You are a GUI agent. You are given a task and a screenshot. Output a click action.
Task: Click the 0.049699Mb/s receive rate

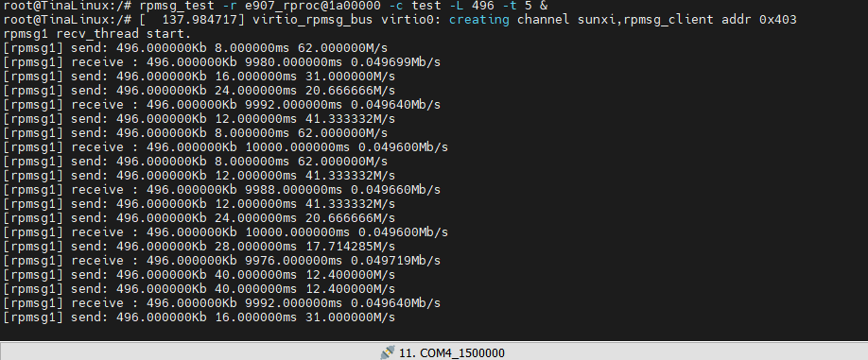(396, 62)
